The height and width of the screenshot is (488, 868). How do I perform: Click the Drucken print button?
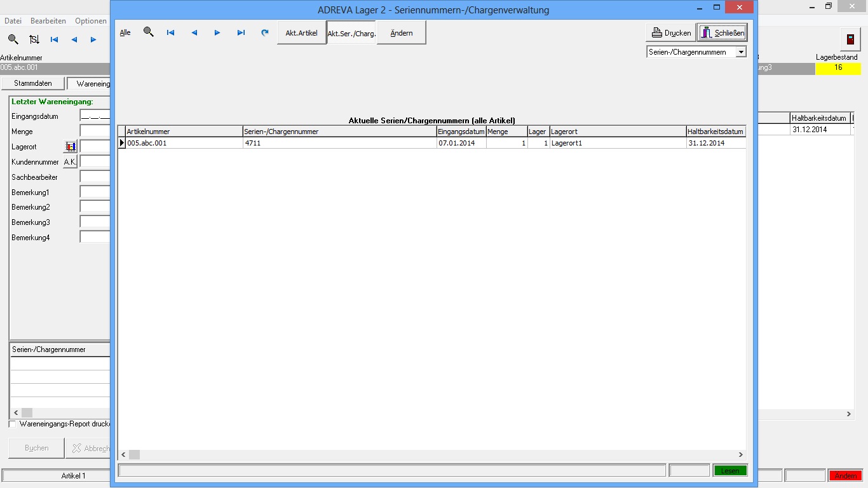pos(671,32)
